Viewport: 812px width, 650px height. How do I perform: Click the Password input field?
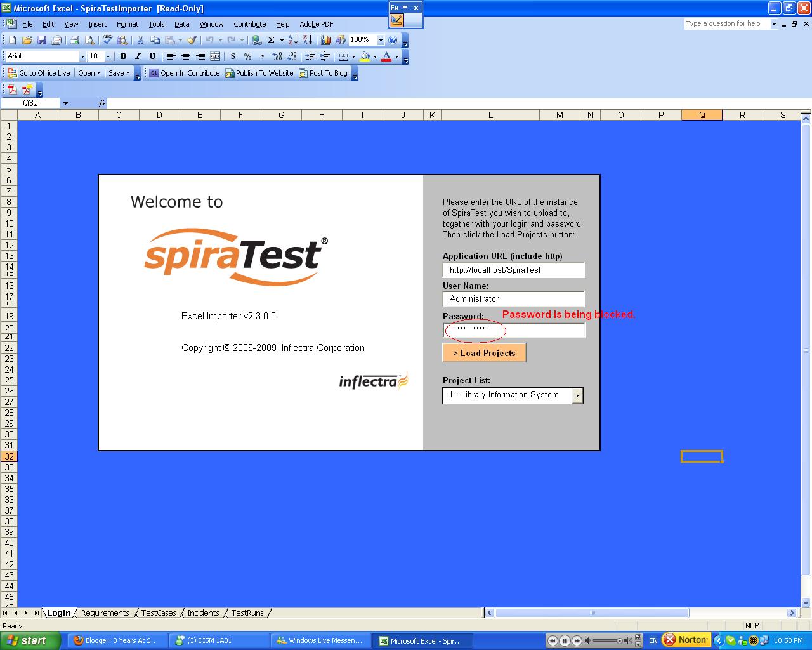514,330
